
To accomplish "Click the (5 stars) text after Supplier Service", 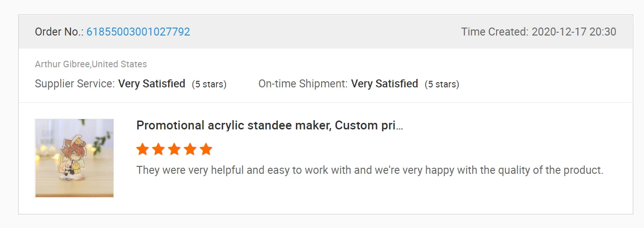I will click(209, 85).
